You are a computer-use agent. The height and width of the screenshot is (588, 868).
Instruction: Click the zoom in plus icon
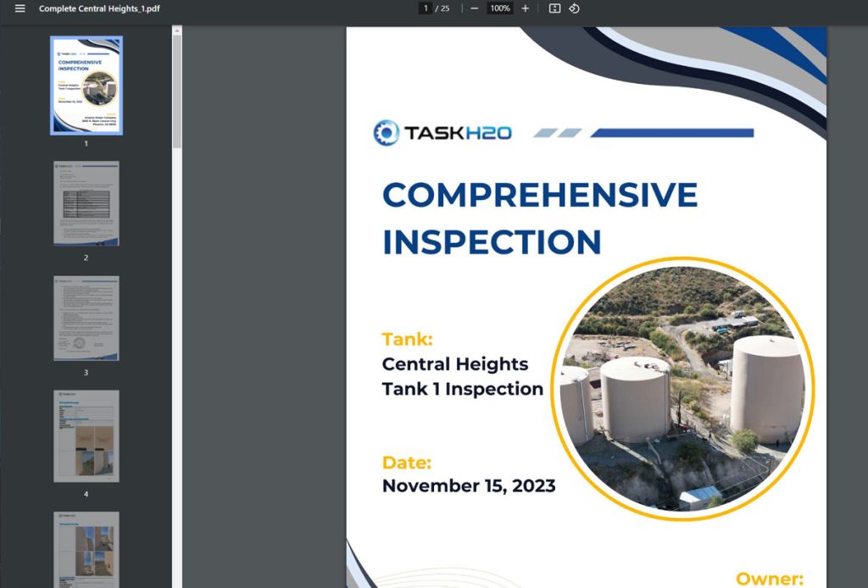coord(526,8)
